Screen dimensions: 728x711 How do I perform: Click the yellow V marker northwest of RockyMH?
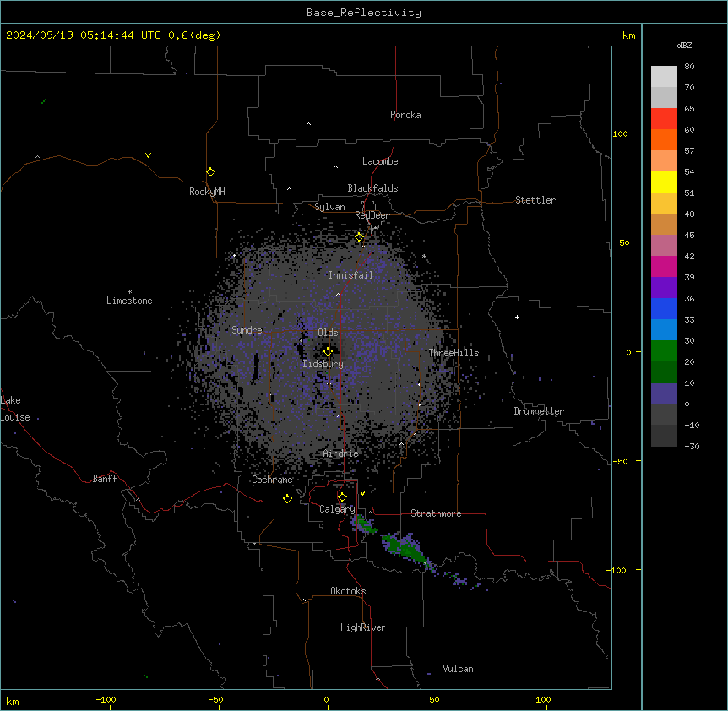pos(148,155)
